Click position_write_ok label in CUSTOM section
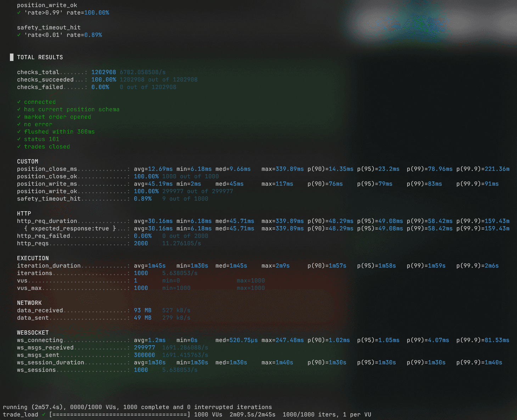This screenshot has height=420, width=517. point(47,191)
